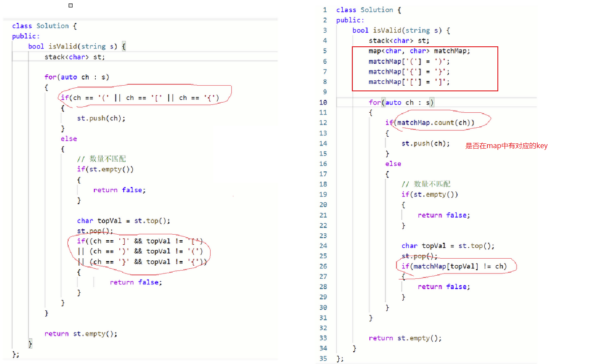Click '// 数量不匹配' comment in left snippet
The image size is (594, 364).
pyautogui.click(x=101, y=159)
